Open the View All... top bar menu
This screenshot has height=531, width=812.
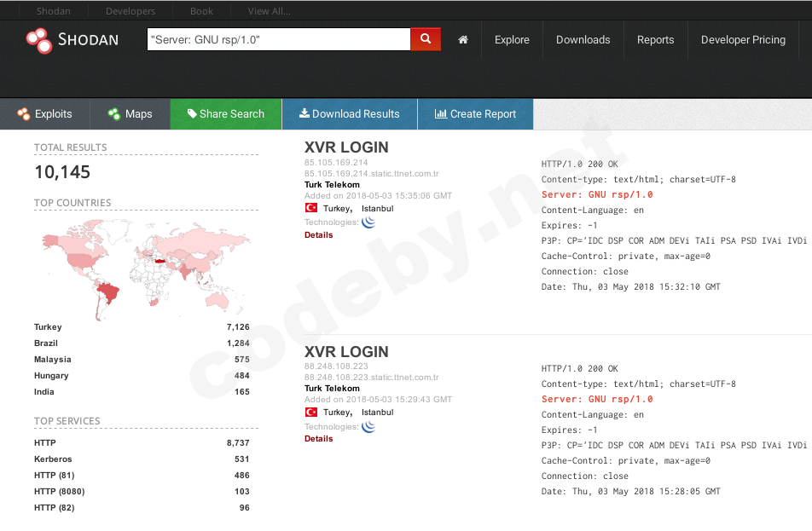(x=269, y=11)
